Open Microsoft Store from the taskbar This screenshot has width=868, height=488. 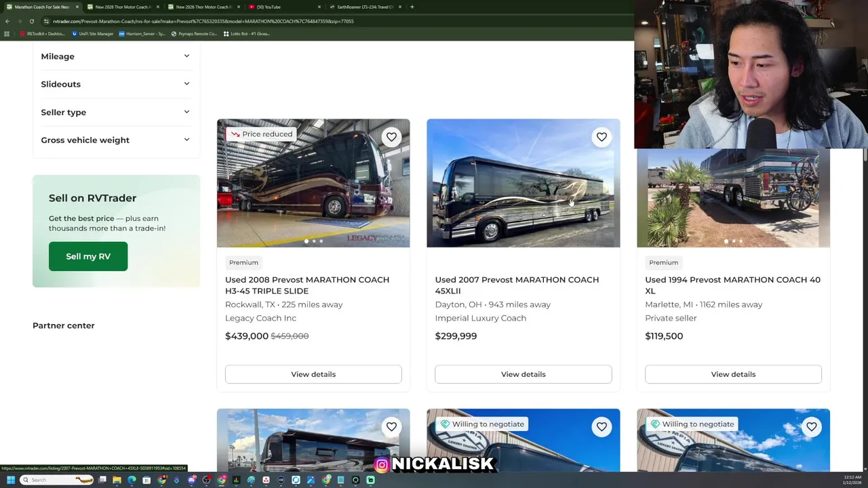click(146, 480)
